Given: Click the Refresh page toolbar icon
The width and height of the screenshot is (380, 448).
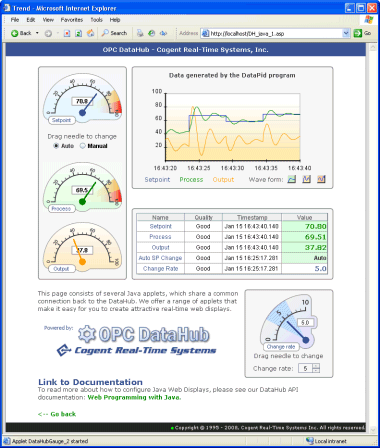Looking at the screenshot, I should (78, 33).
